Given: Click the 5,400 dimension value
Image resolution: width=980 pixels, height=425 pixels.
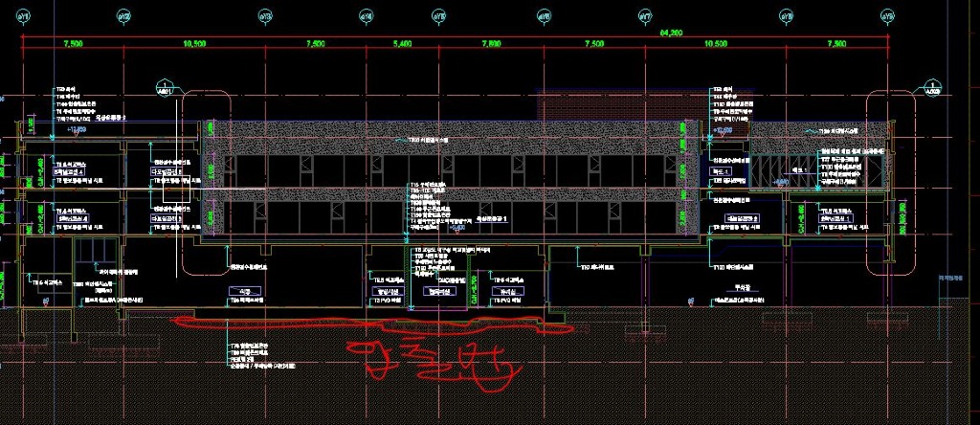Looking at the screenshot, I should click(x=402, y=44).
